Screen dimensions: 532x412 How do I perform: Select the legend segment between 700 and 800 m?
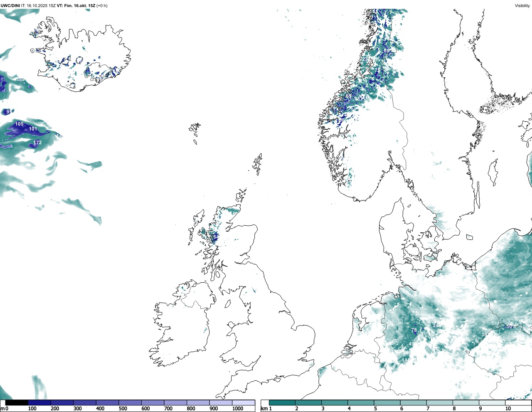click(175, 402)
